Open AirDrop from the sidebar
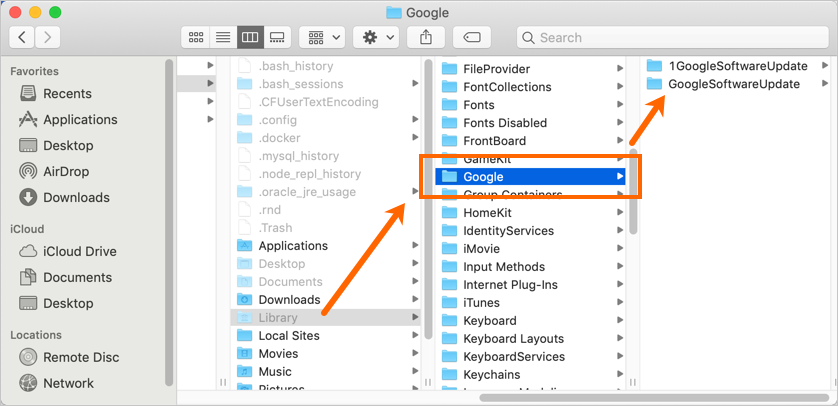This screenshot has width=838, height=406. tap(65, 171)
